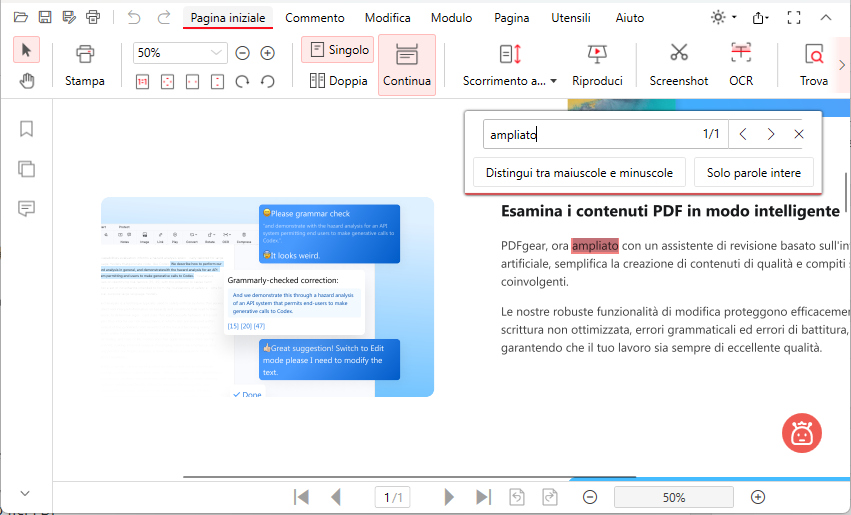Click the fit height icon

tap(218, 82)
